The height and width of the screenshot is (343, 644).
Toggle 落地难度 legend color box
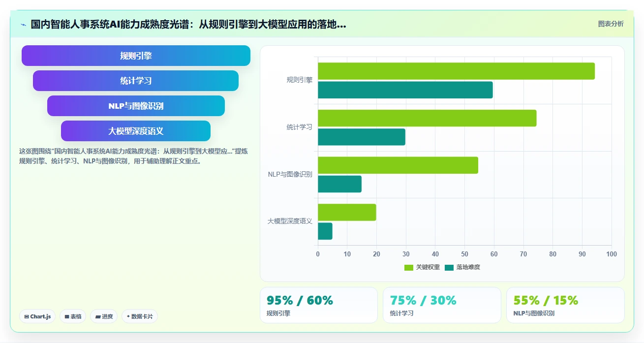(449, 267)
